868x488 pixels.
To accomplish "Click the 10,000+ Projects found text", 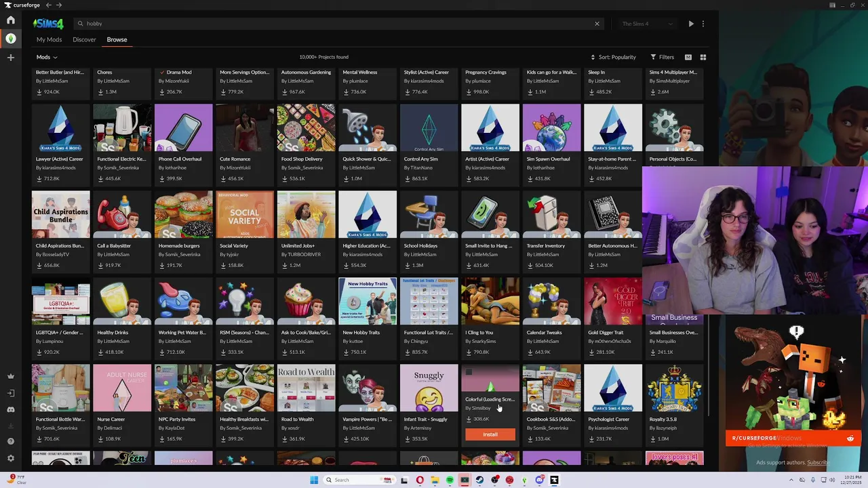I will point(324,58).
